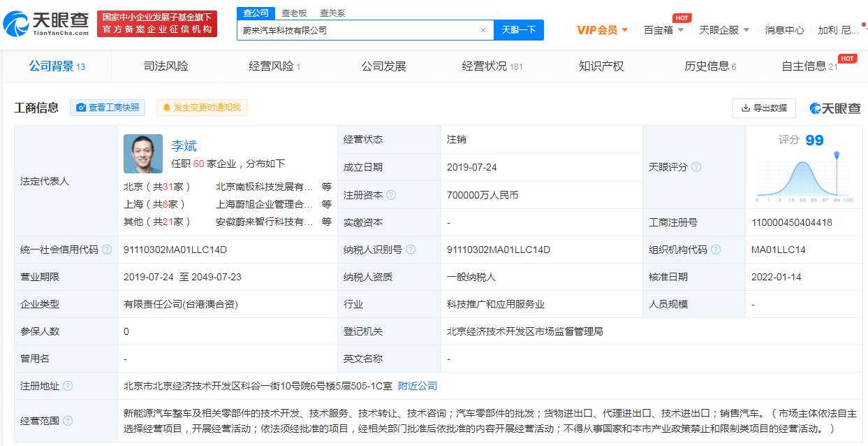Switch to the 司法风险 tab
This screenshot has height=446, width=868.
(165, 66)
